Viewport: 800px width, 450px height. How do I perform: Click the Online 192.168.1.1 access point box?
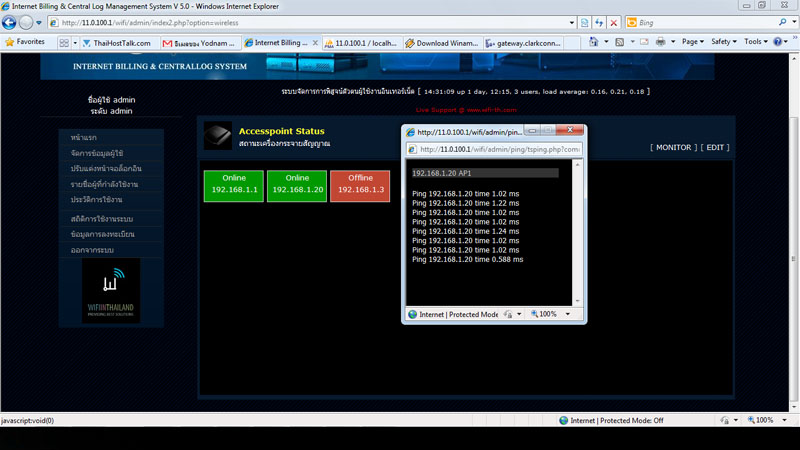[234, 186]
